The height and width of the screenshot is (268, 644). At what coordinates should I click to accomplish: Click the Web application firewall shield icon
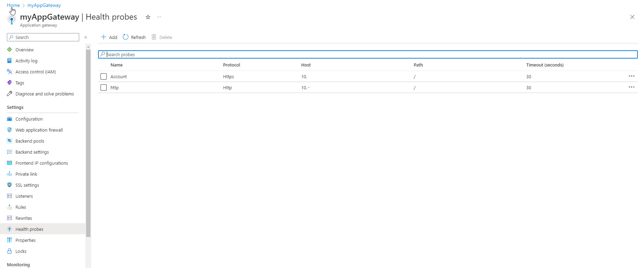(10, 130)
